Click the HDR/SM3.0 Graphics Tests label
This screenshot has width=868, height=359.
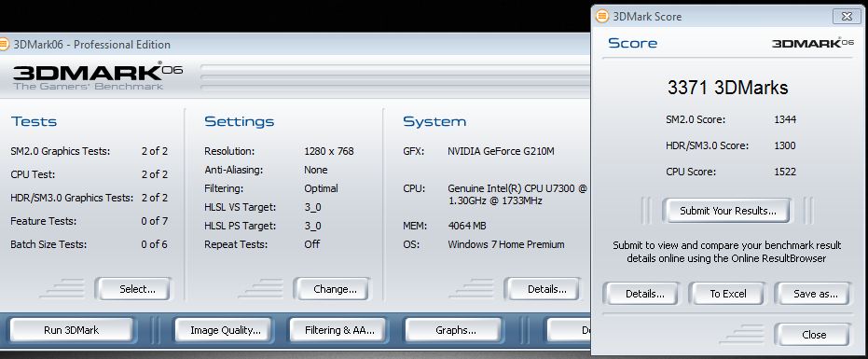point(72,198)
